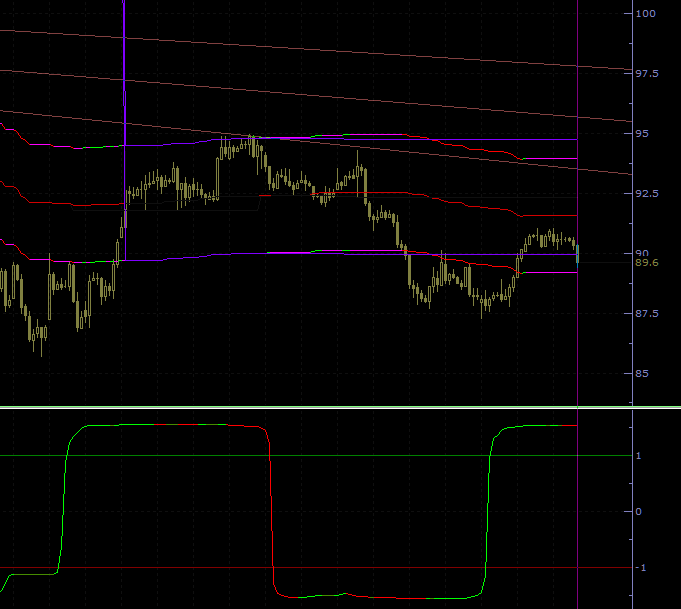Click the 100 price axis label

(x=645, y=13)
